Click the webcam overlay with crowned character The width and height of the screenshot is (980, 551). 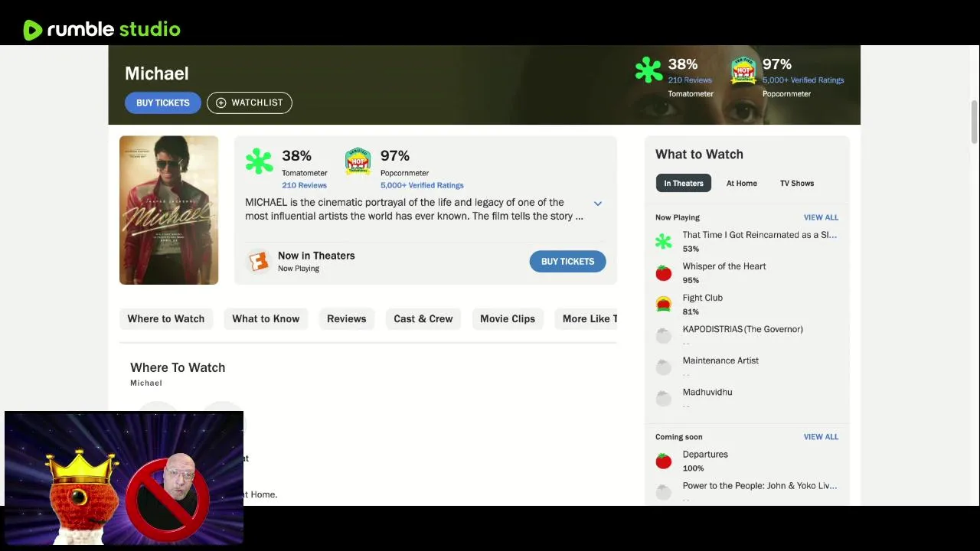click(124, 478)
